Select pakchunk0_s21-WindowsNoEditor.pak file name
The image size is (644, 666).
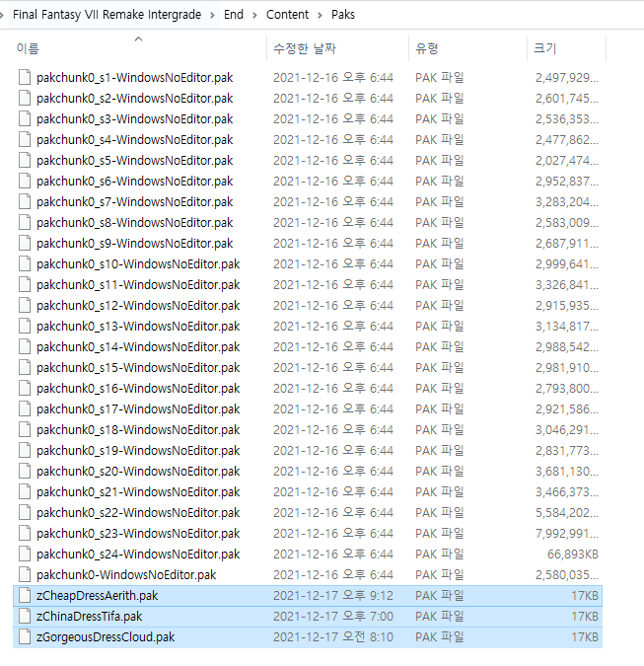[x=138, y=492]
